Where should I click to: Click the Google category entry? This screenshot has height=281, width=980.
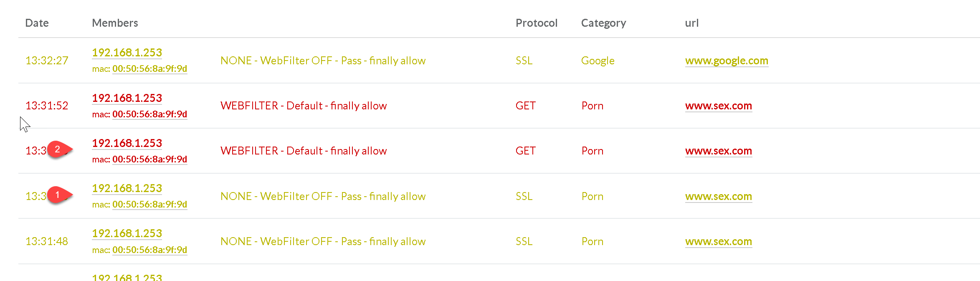[x=598, y=61]
